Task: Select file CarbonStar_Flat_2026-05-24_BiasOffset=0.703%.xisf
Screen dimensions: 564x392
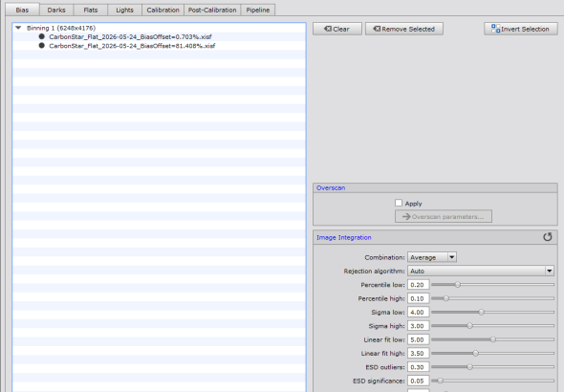Action: tap(130, 36)
